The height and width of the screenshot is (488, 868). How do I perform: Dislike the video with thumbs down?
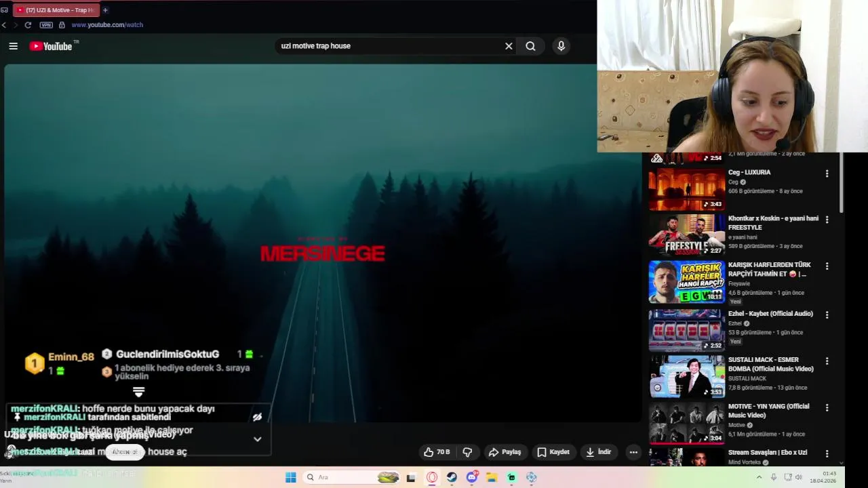click(467, 452)
